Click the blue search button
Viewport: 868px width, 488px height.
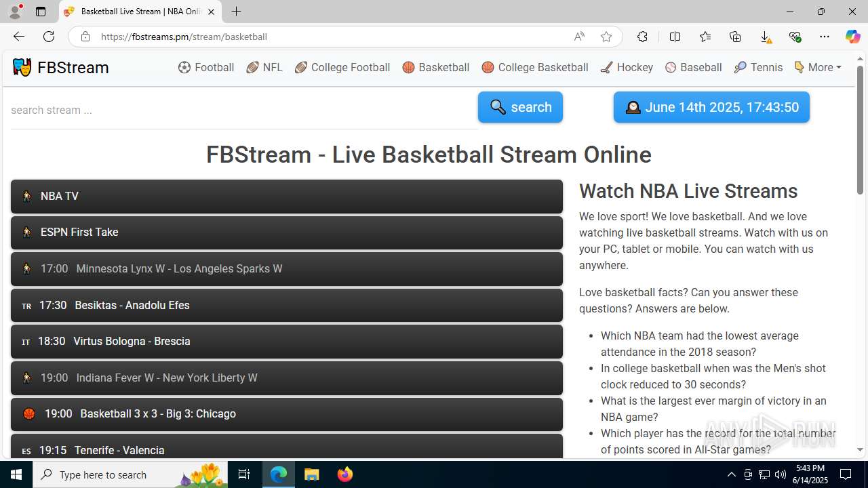[x=520, y=107]
